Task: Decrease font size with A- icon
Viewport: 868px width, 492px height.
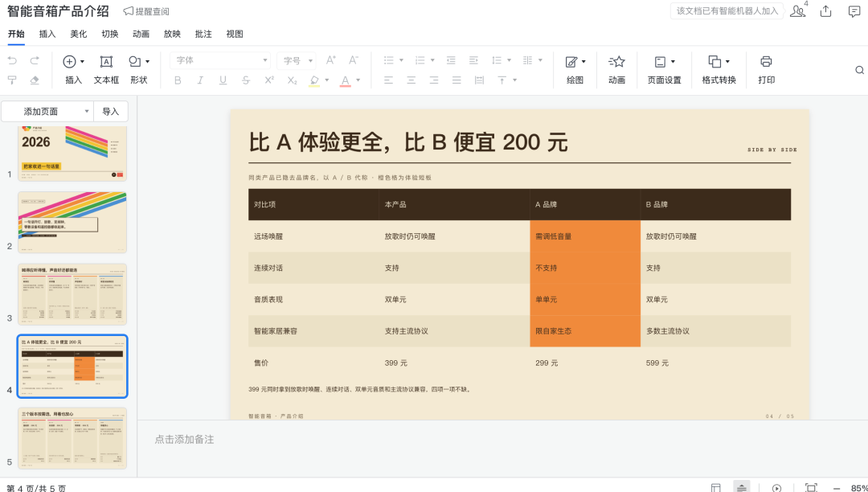Action: [x=353, y=60]
